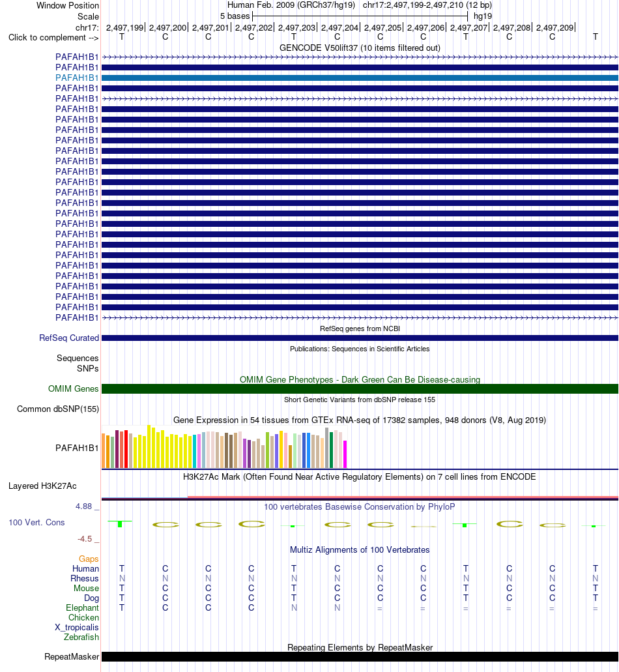Image resolution: width=619 pixels, height=672 pixels.
Task: Click the orange 'Gaps' row label
Action: (89, 559)
